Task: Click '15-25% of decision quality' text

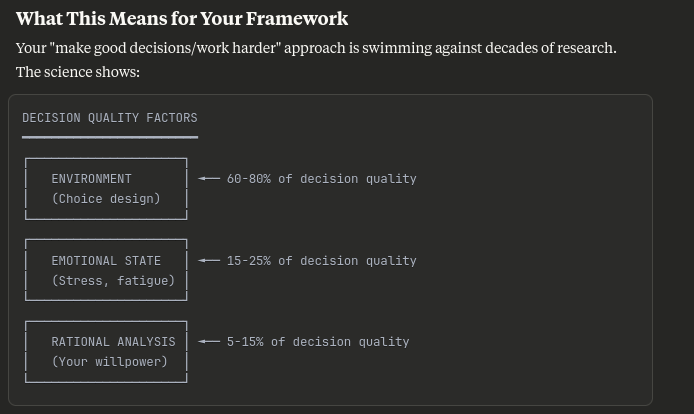Action: pos(322,261)
